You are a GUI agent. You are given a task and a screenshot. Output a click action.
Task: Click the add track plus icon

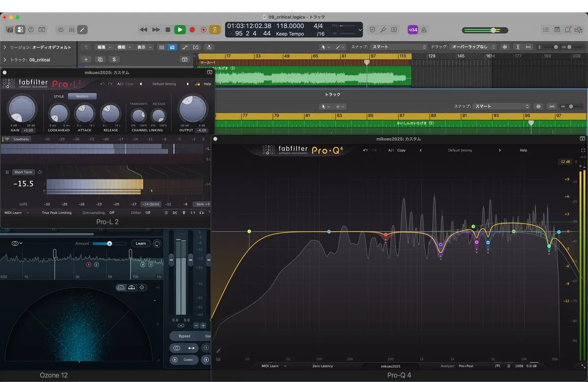(x=86, y=60)
